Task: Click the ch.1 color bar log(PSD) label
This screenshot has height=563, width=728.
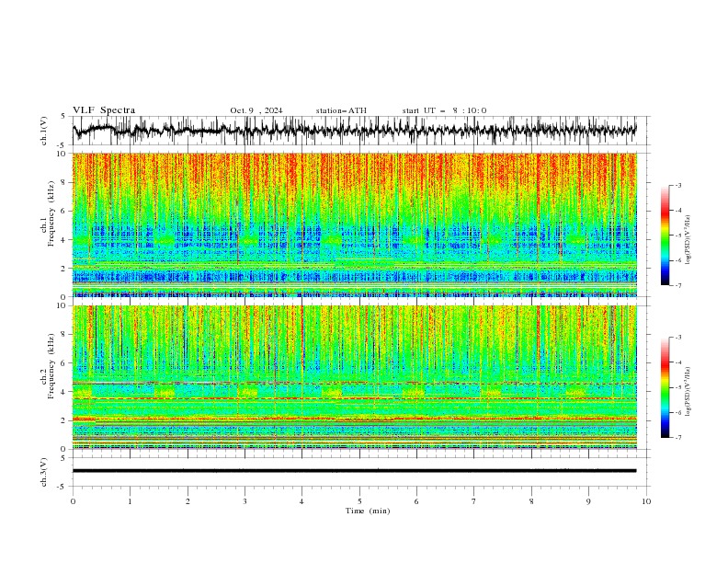Action: [x=688, y=240]
